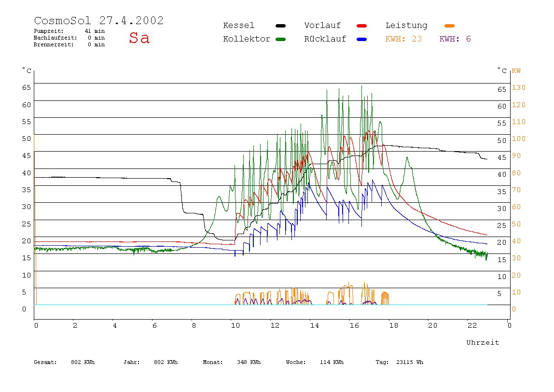Viewport: 554px width, 392px height.
Task: Click the chart title 'CosmoSol 27.4.2002'
Action: [99, 20]
